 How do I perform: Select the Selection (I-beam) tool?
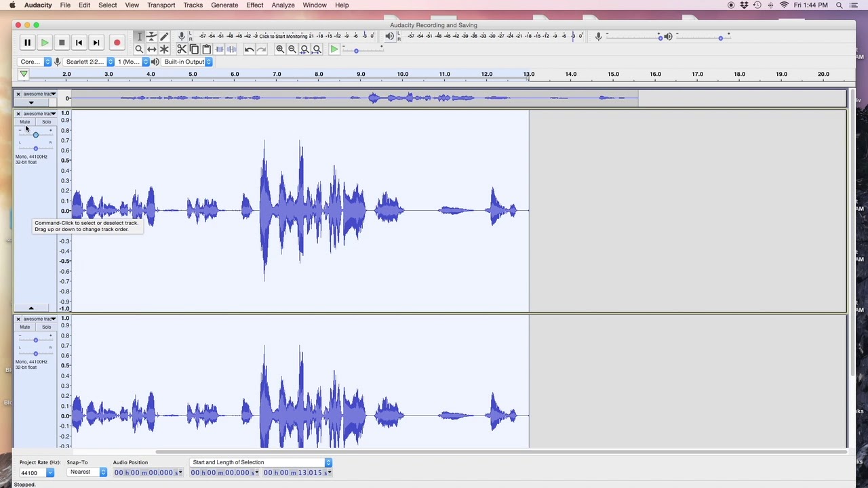pos(139,37)
